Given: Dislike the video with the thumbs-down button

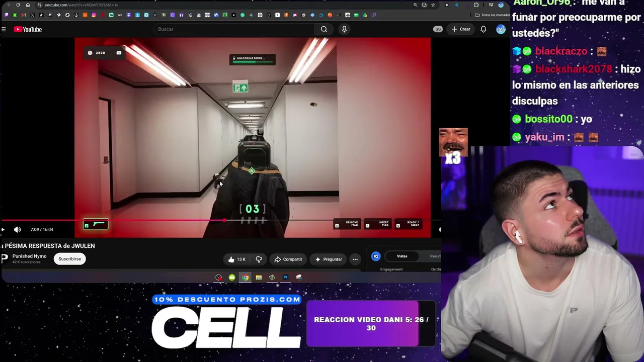Looking at the screenshot, I should click(259, 259).
